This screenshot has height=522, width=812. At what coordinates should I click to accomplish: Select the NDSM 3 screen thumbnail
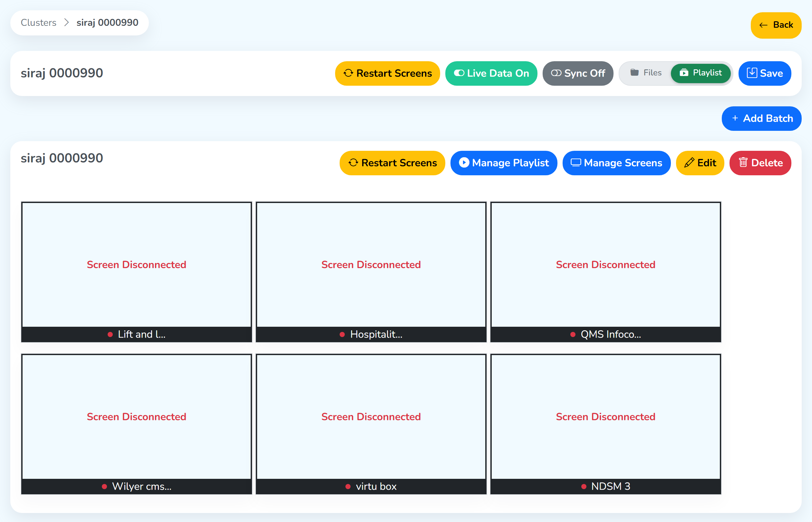click(x=605, y=424)
